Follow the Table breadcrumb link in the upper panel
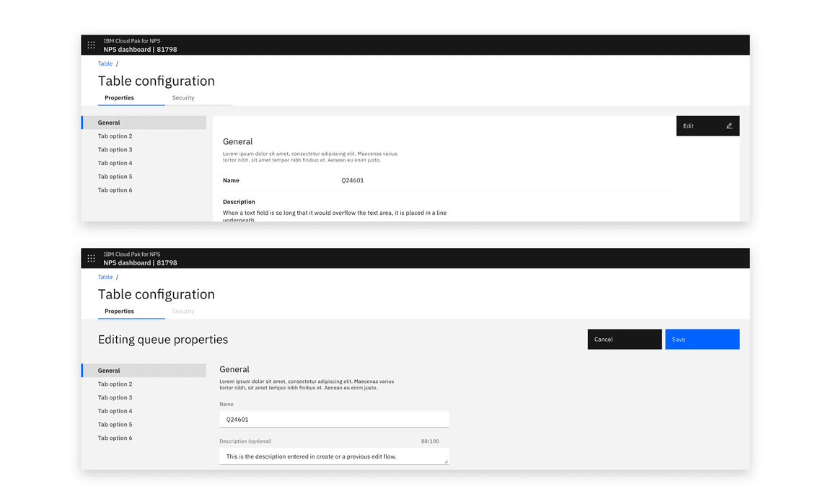Image resolution: width=831 pixels, height=504 pixels. (x=105, y=64)
